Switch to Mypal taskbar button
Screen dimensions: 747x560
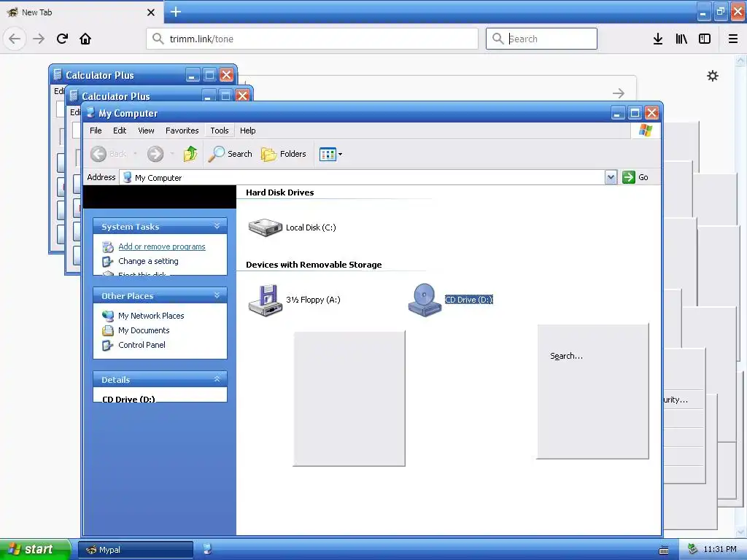click(x=136, y=550)
